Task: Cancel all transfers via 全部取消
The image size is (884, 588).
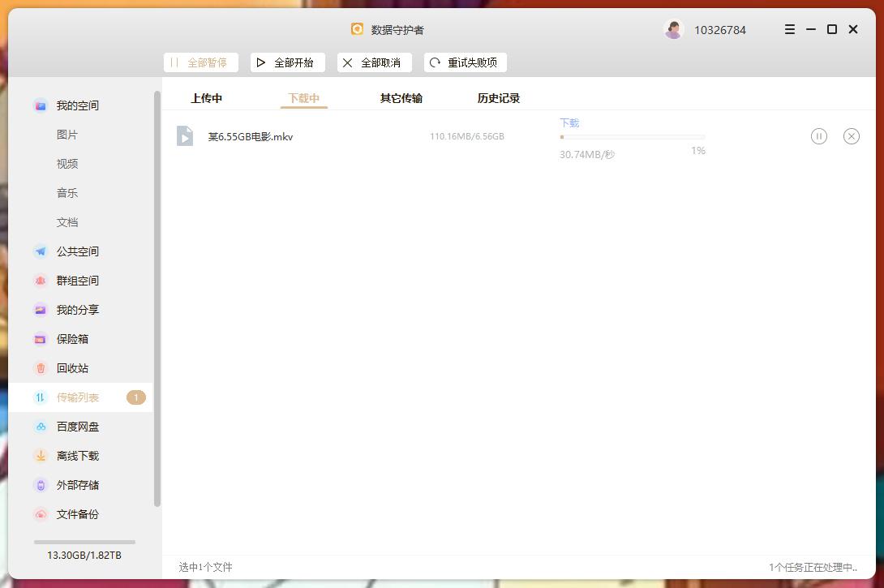Action: click(374, 62)
